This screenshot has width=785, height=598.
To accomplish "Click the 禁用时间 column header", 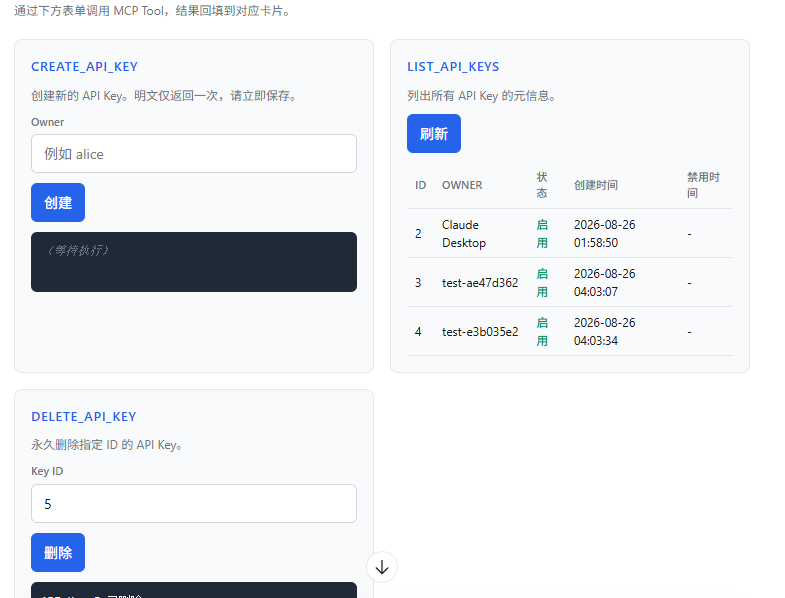I will (703, 185).
